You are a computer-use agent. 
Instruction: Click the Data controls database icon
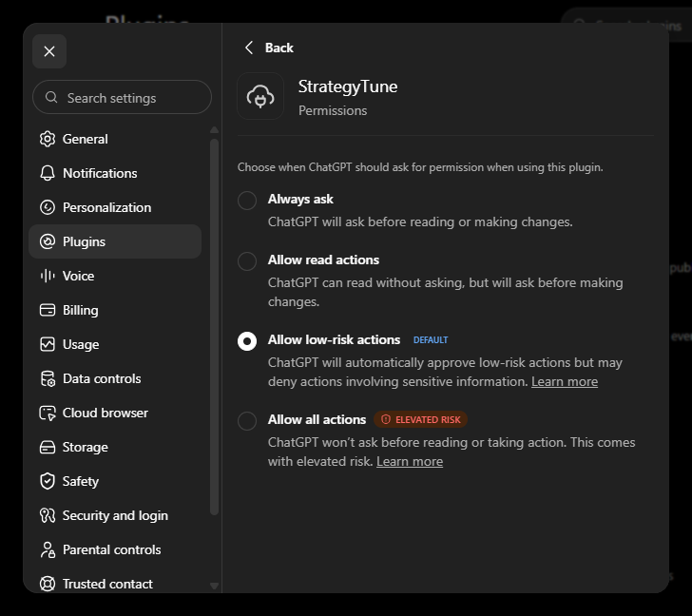(48, 378)
